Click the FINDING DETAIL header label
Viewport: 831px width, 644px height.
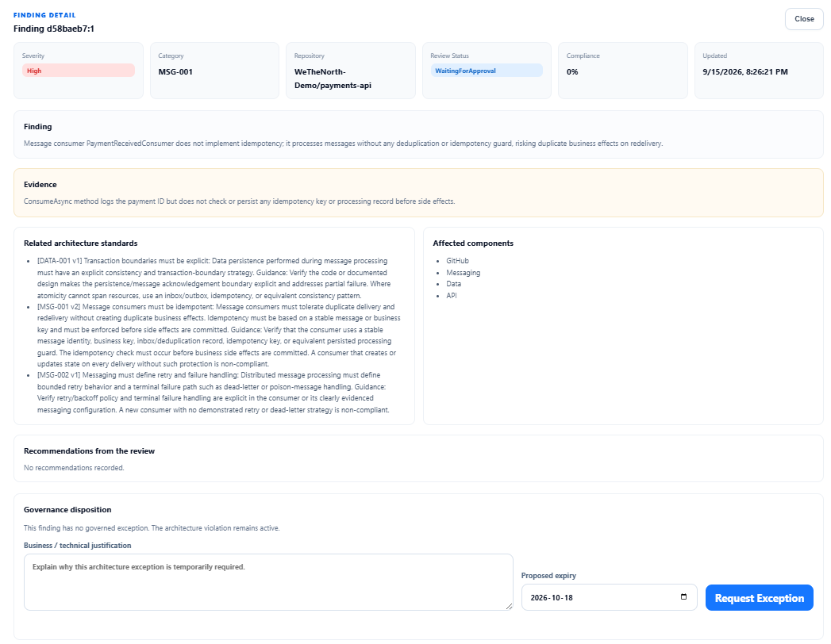tap(44, 15)
